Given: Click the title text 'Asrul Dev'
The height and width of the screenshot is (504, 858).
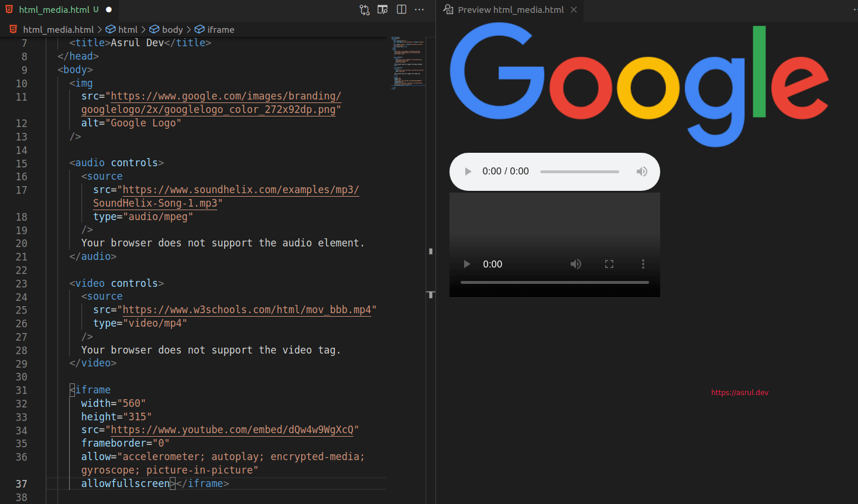Looking at the screenshot, I should 138,43.
